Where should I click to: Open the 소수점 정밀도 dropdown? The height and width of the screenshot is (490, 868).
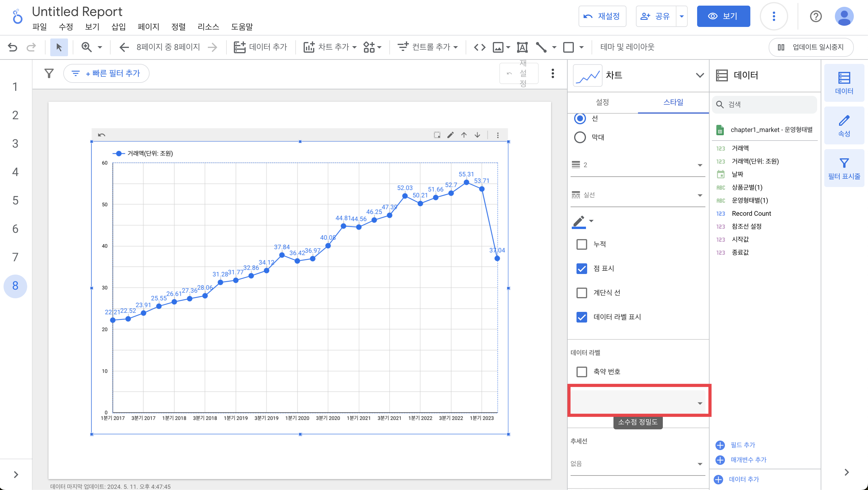[x=637, y=403]
